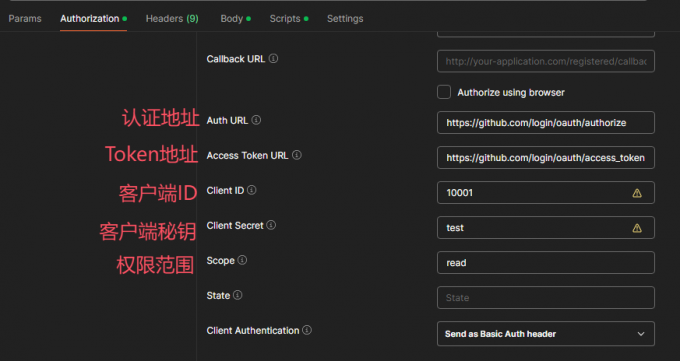The width and height of the screenshot is (680, 361).
Task: Click the Auth URL input field
Action: click(x=546, y=122)
